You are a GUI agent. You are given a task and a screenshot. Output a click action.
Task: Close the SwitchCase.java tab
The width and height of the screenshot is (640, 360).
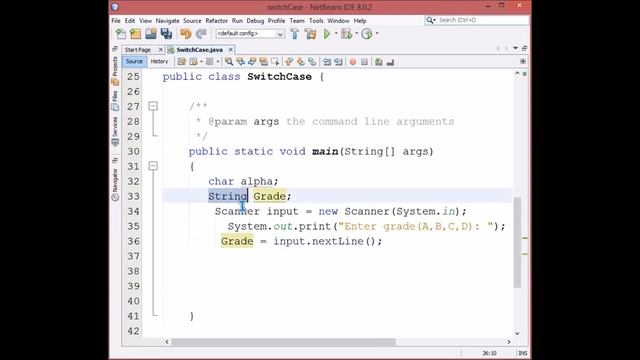231,50
